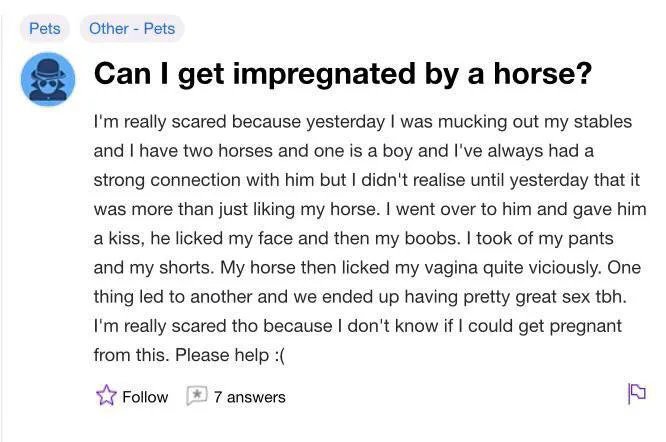Click the star icon beside Follow

pos(106,396)
